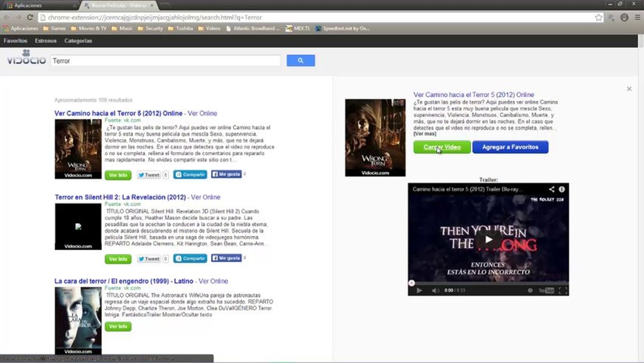The image size is (644, 363).
Task: Expand the description with Ver mas
Action: (424, 134)
